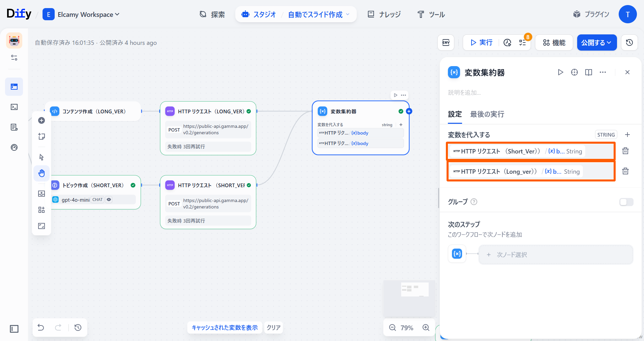Select the hand pan tool
This screenshot has width=644, height=341.
tap(42, 173)
